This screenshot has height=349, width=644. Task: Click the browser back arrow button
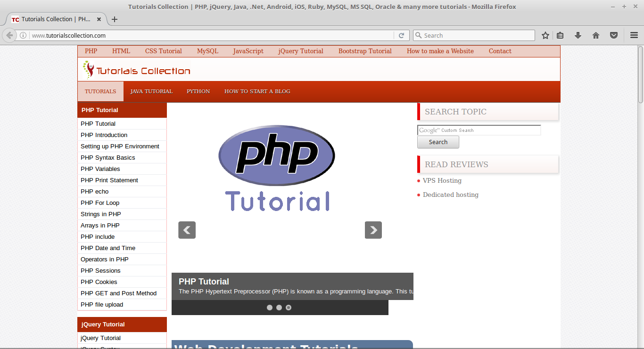(9, 35)
